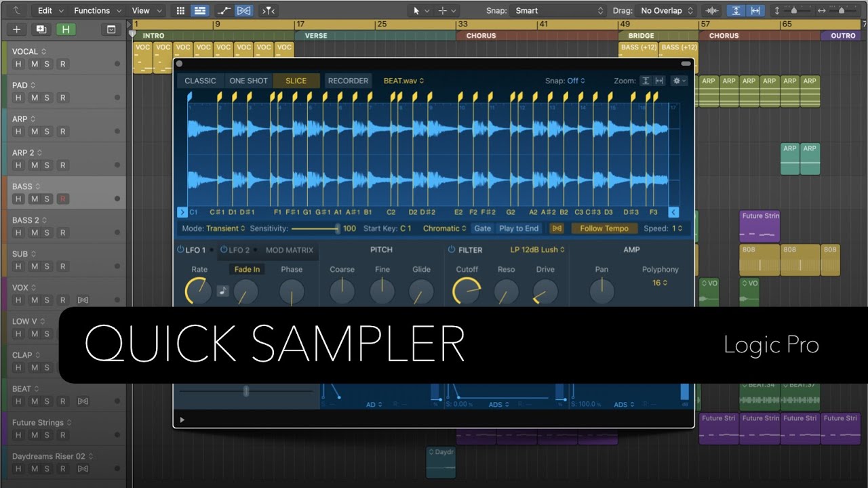Screen dimensions: 868x488
Task: Click the Pan knob
Action: pos(601,291)
